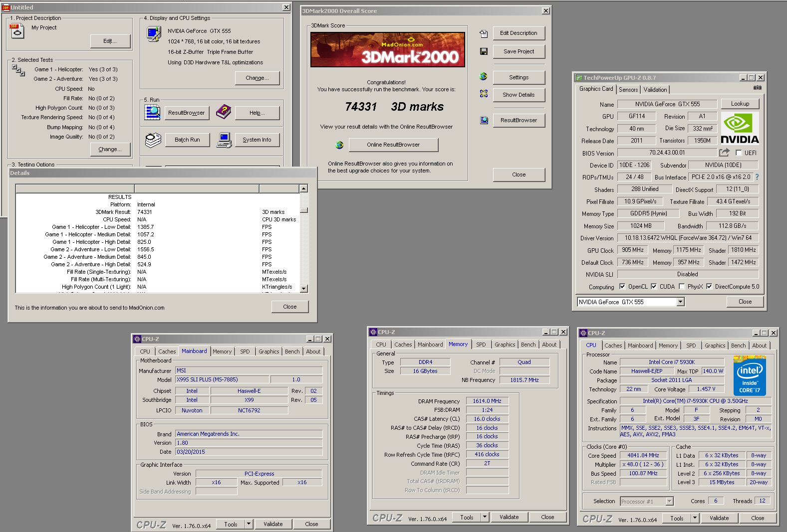
Task: Open Bench tab in CPU-tab CPU-Z window
Action: (x=738, y=346)
